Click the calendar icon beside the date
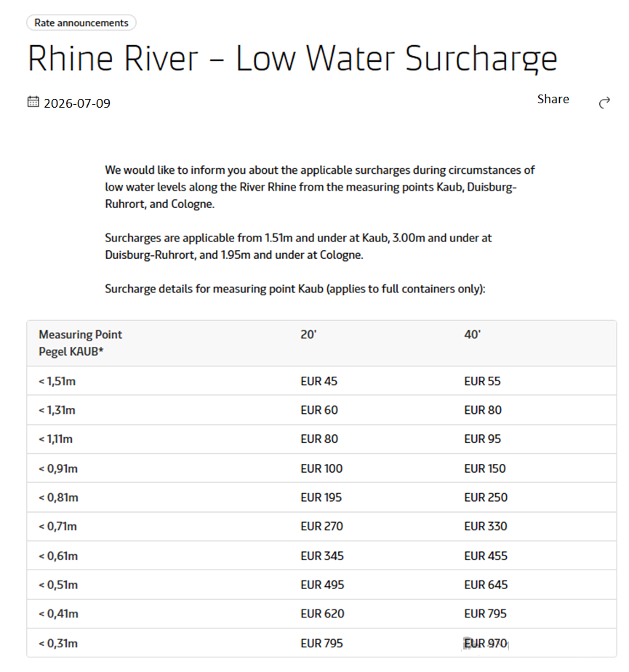The height and width of the screenshot is (672, 629). (x=33, y=102)
